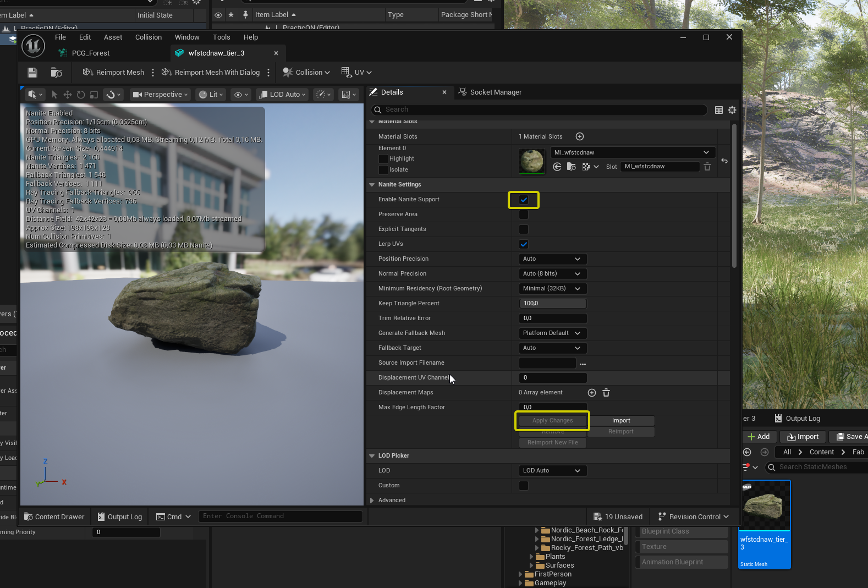Add a new material slot with plus icon
The height and width of the screenshot is (588, 868).
click(580, 136)
